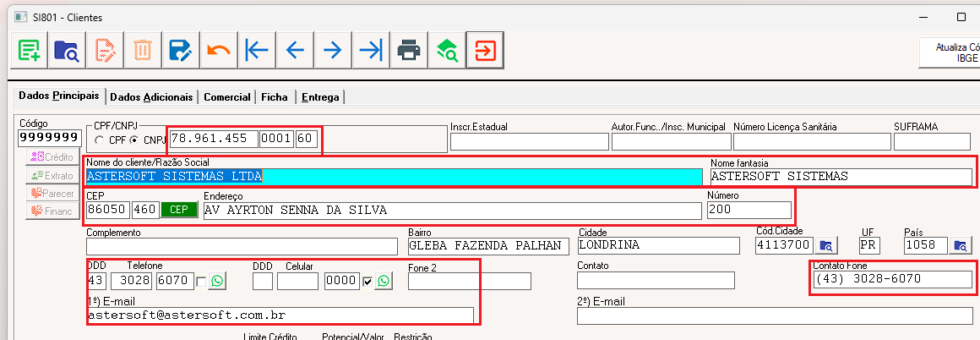Switch to Dados Principais tab
980x340 pixels.
59,96
